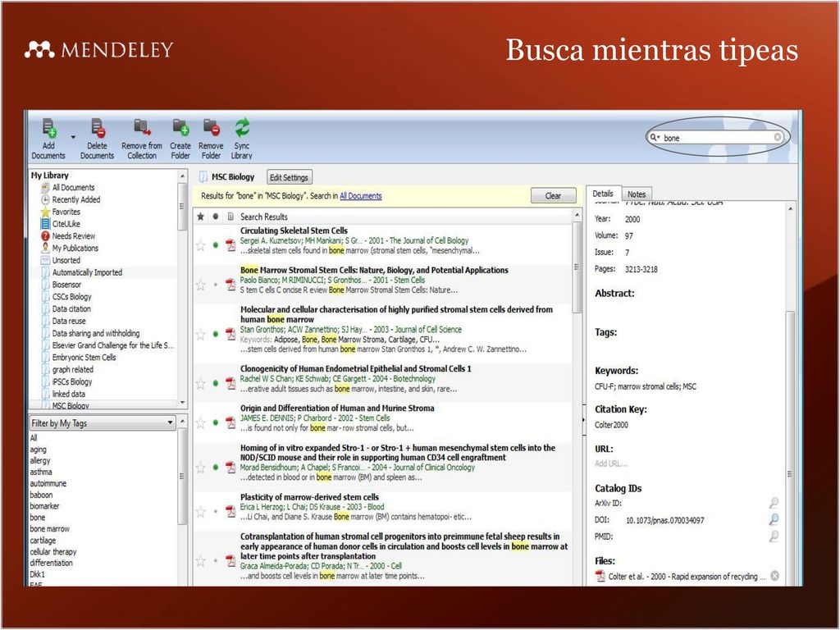Screen dimensions: 840x630
Task: Open PDF of Molecular and cellular characterisation paper
Action: coord(231,334)
